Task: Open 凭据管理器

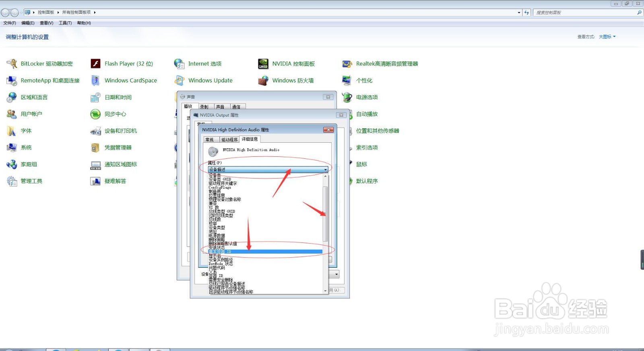Action: [111, 148]
